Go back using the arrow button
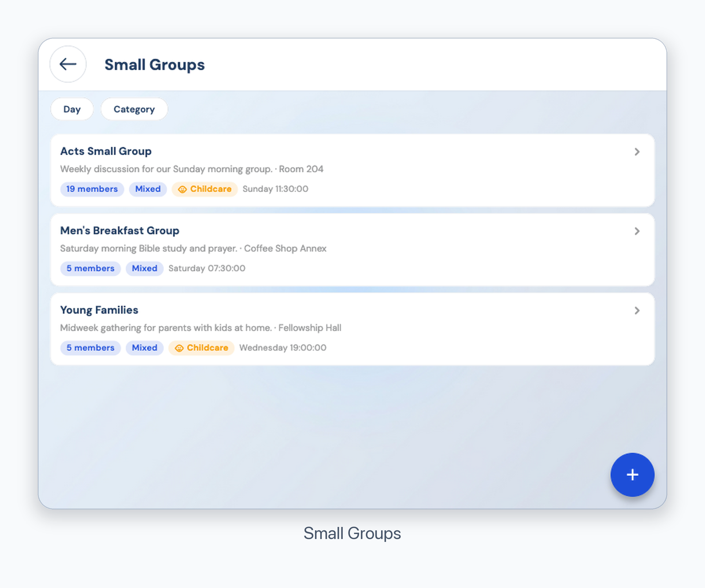 [68, 64]
